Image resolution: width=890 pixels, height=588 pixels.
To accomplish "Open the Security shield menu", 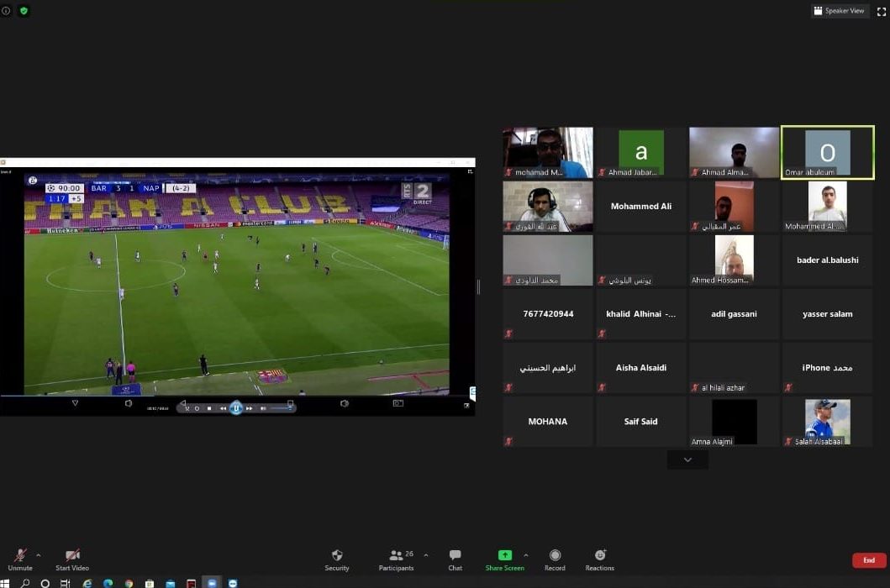I will 337,559.
